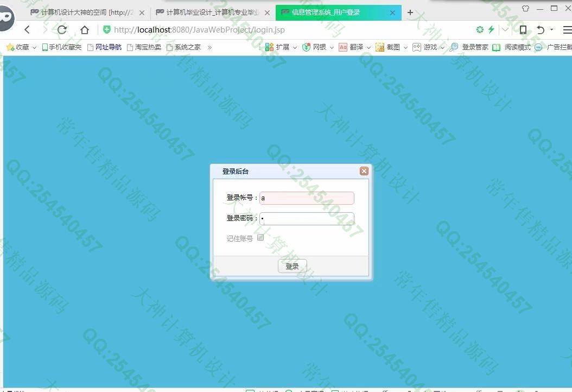Click the skin shirt icon in title bar
Image resolution: width=572 pixels, height=392 pixels.
(x=525, y=8)
